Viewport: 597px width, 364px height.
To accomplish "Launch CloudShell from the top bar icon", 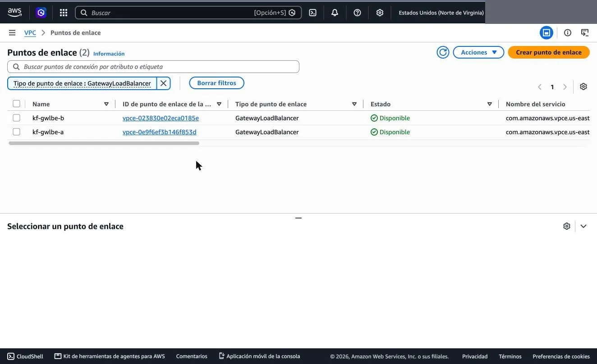I will click(x=312, y=13).
